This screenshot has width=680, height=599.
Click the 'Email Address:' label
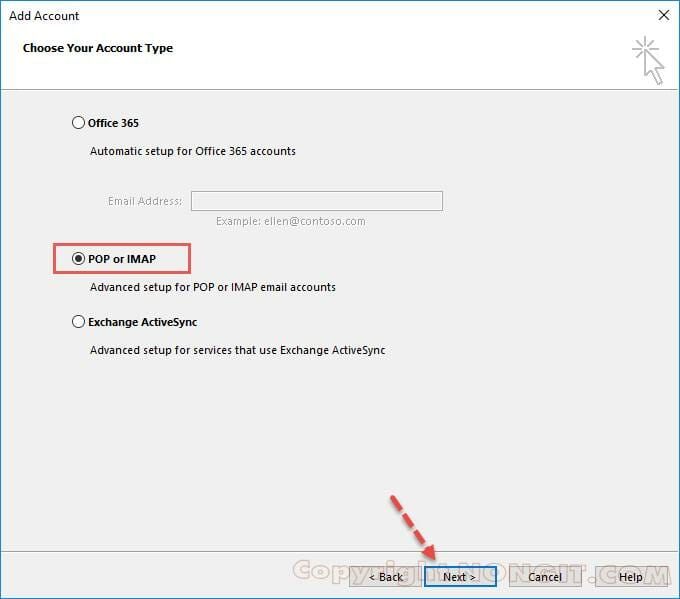click(x=145, y=201)
